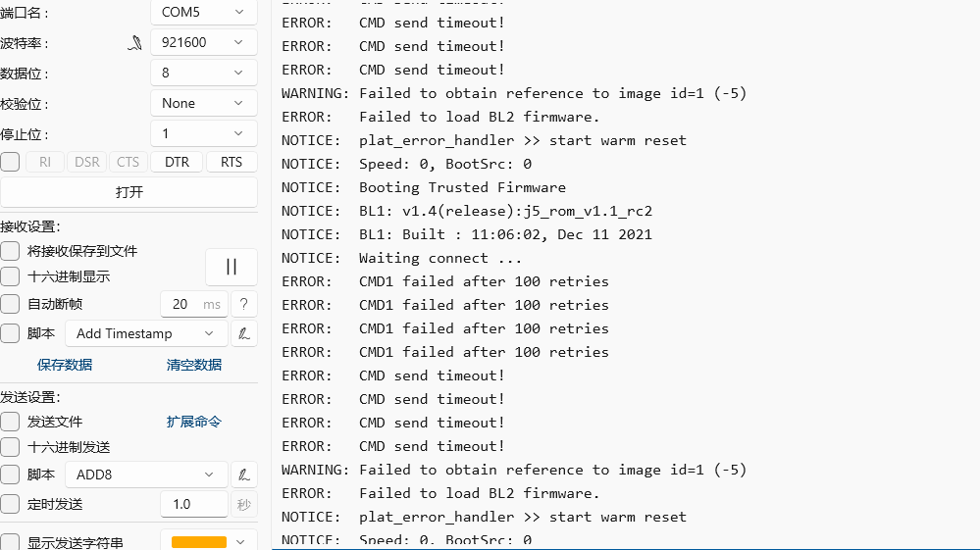Click the 清空数据 link

[x=194, y=365]
